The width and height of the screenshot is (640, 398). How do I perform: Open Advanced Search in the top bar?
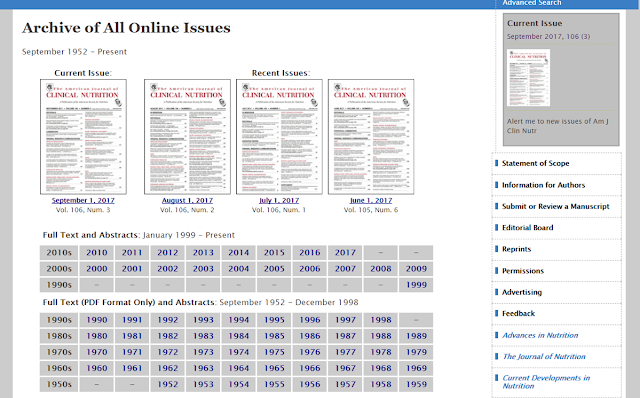[x=532, y=3]
